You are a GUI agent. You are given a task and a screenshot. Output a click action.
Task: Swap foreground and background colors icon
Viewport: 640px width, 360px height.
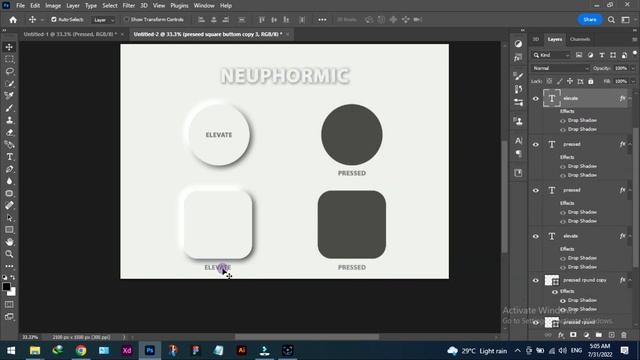pos(13,278)
